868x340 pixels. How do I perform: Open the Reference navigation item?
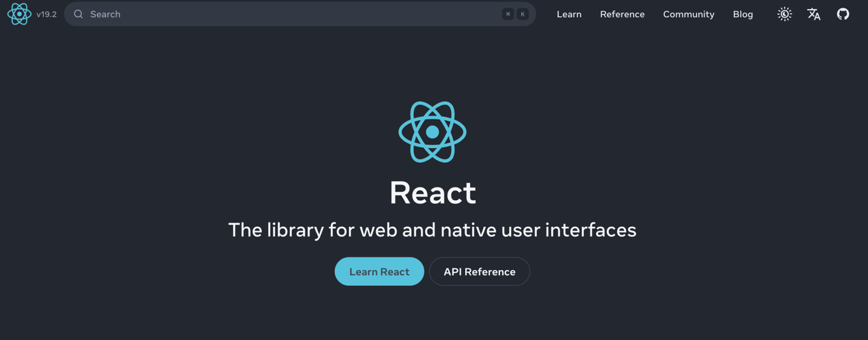[x=622, y=14]
